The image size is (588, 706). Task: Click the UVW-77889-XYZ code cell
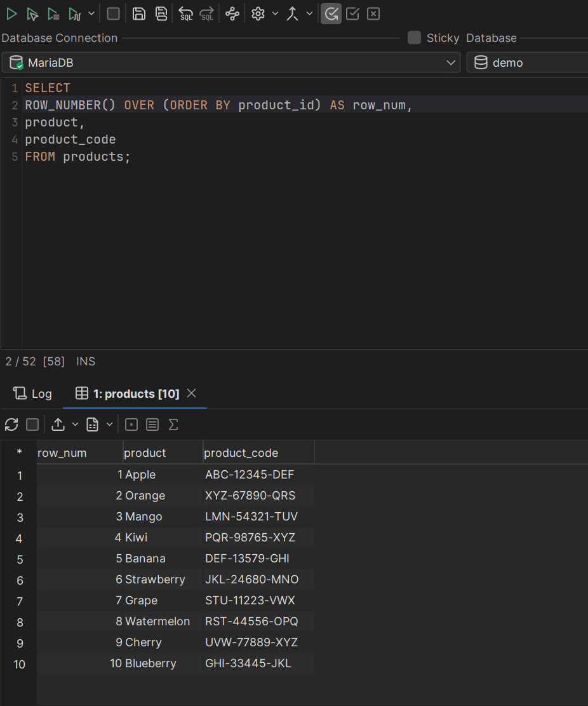click(259, 642)
